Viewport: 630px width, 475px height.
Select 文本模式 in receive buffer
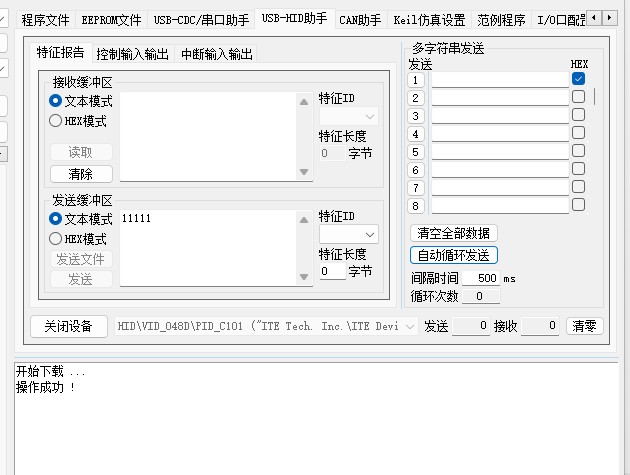[80, 101]
